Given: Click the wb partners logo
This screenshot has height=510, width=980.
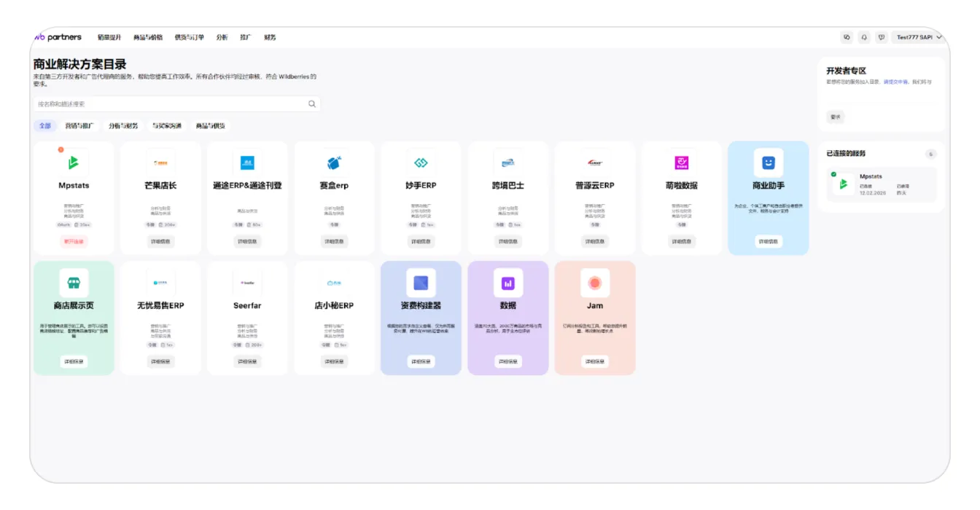Looking at the screenshot, I should click(58, 37).
